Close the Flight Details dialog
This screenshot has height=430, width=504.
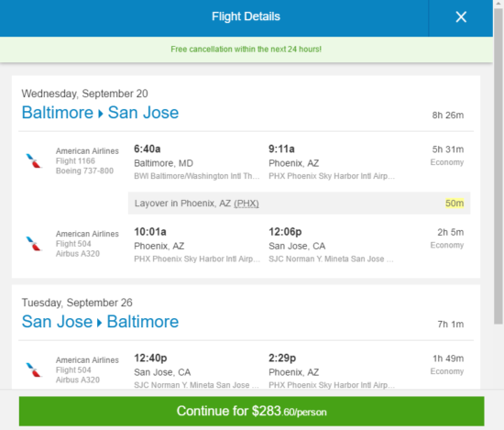coord(461,17)
